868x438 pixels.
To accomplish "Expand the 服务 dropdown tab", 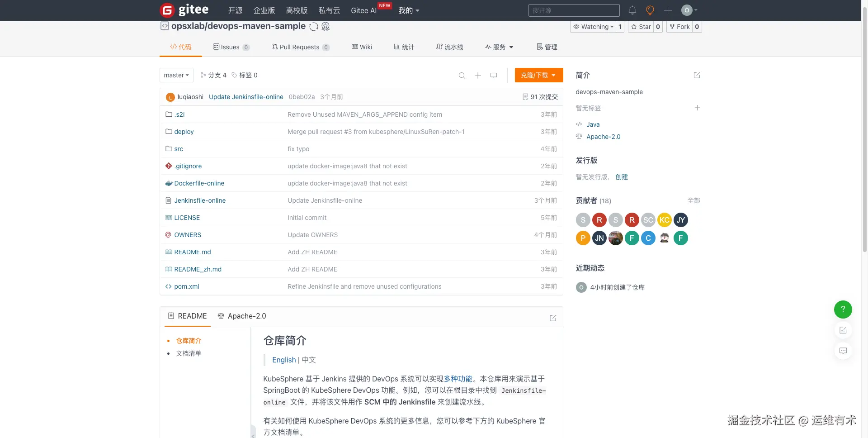I will (x=499, y=47).
